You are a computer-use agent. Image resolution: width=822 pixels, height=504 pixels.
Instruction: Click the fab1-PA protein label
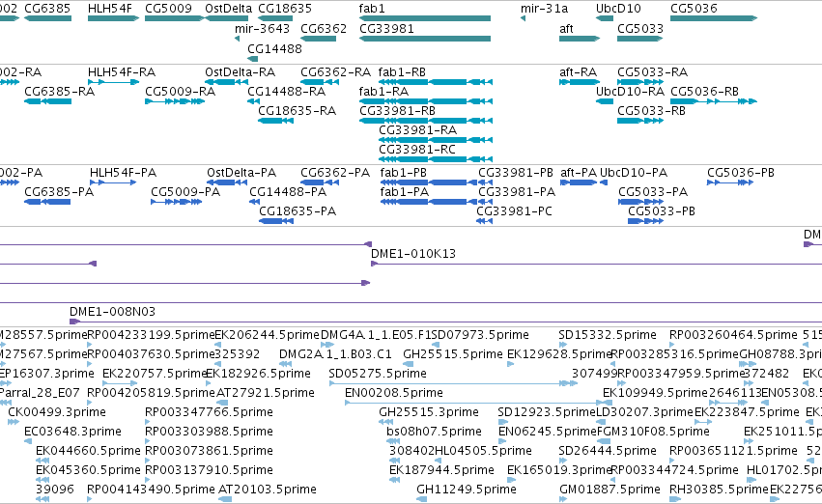[404, 192]
